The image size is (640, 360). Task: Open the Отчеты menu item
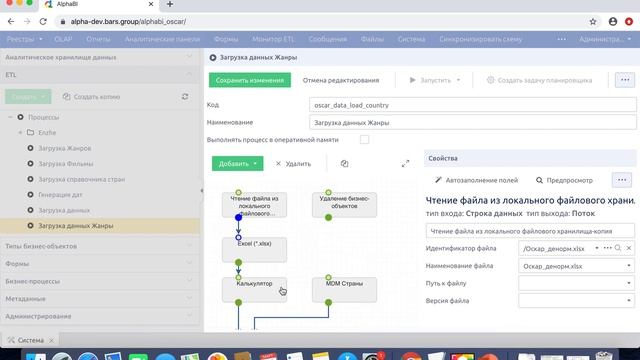98,39
